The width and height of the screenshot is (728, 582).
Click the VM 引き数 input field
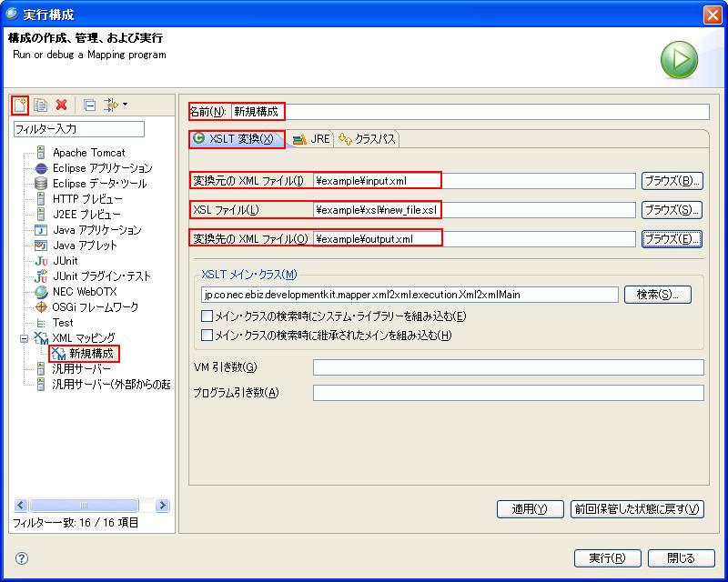coord(508,367)
